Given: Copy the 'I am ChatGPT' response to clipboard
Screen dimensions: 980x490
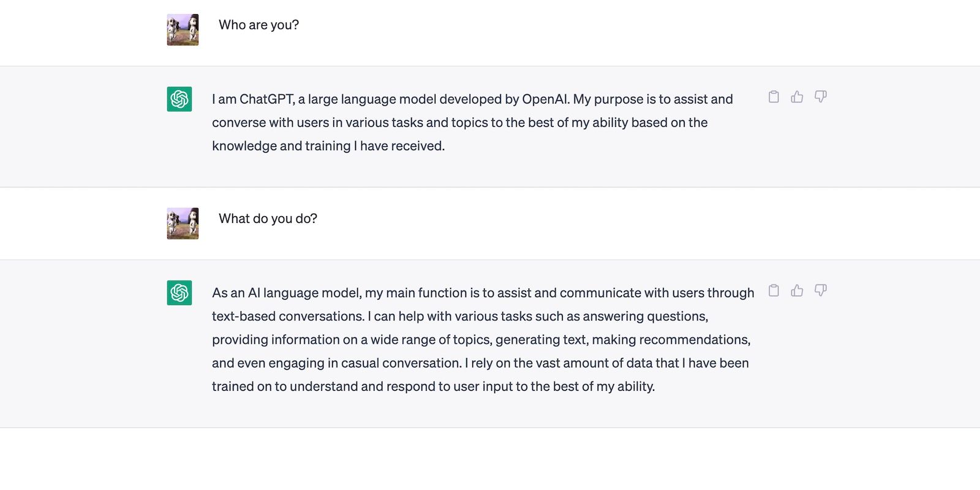Looking at the screenshot, I should click(774, 97).
